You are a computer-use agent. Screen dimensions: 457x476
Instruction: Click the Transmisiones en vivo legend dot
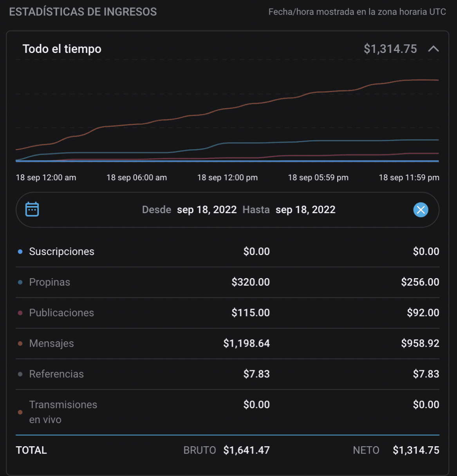(20, 412)
